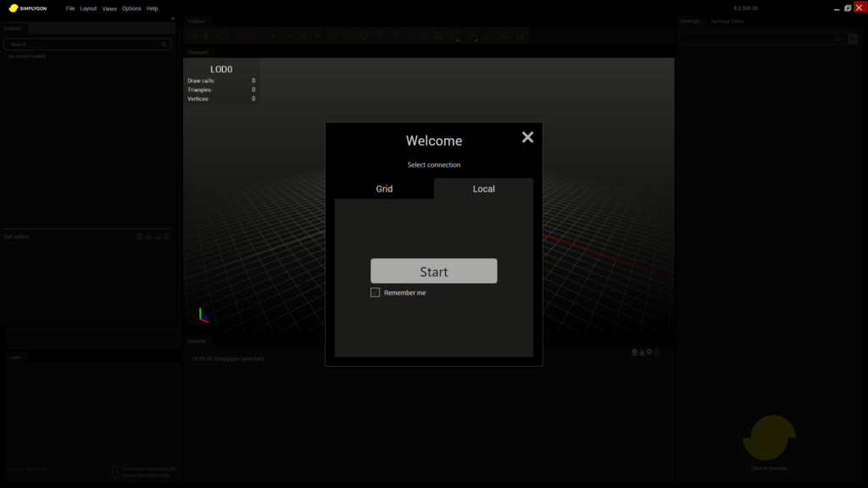
Task: Toggle error messages filter in Console
Action: pos(649,352)
